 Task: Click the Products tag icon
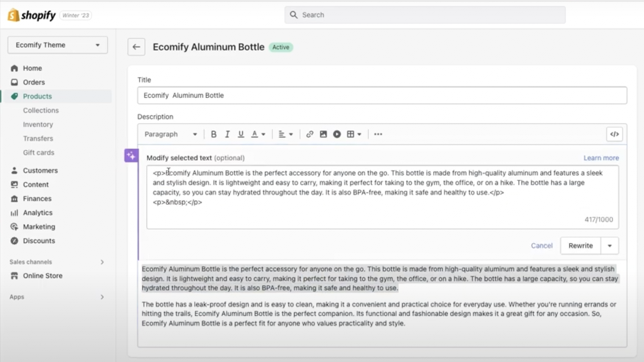point(14,96)
